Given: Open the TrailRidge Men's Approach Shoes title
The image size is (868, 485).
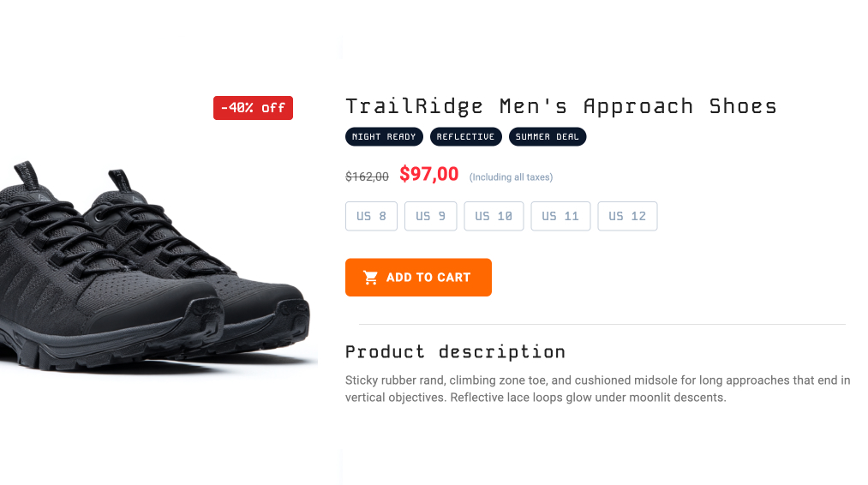Looking at the screenshot, I should 560,105.
